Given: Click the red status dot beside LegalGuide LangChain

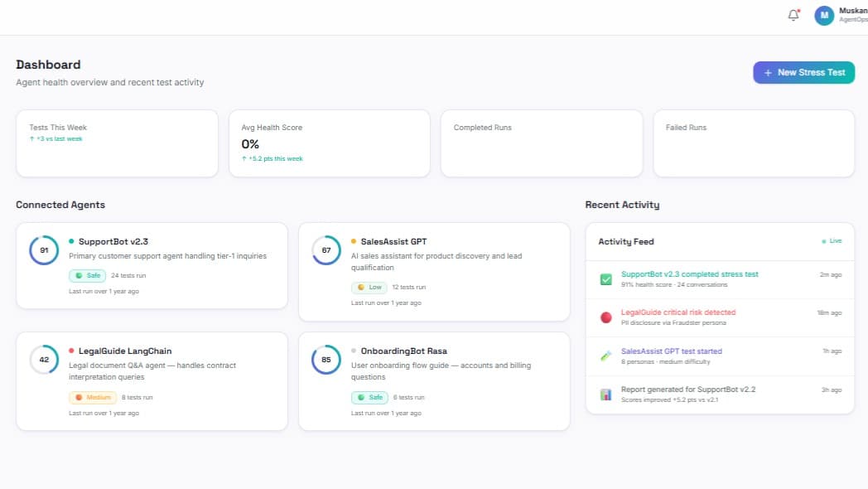Looking at the screenshot, I should coord(71,351).
